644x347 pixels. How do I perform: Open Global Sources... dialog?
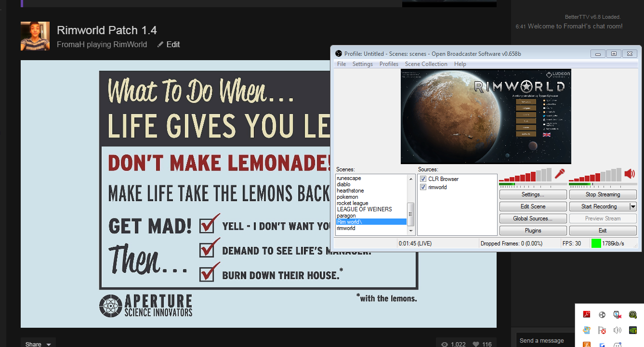(x=533, y=218)
